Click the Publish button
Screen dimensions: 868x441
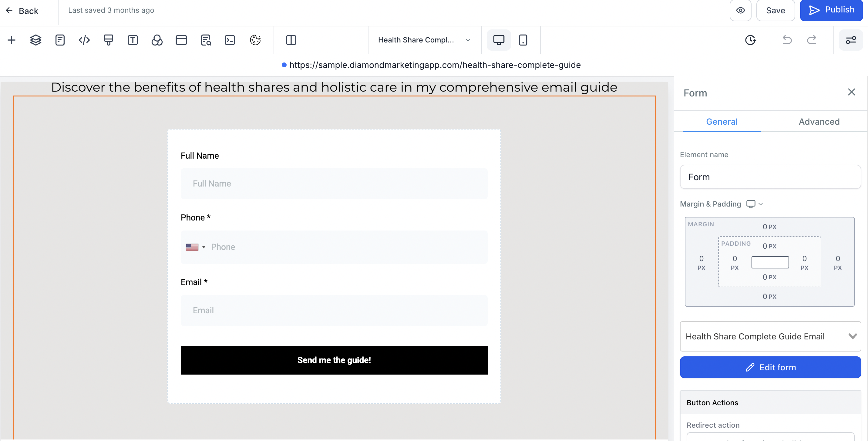[831, 10]
